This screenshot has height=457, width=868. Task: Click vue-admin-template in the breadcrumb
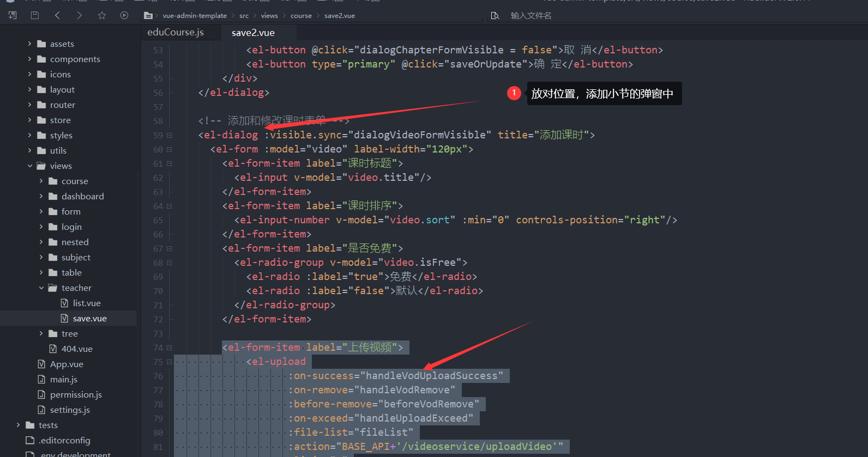(195, 16)
